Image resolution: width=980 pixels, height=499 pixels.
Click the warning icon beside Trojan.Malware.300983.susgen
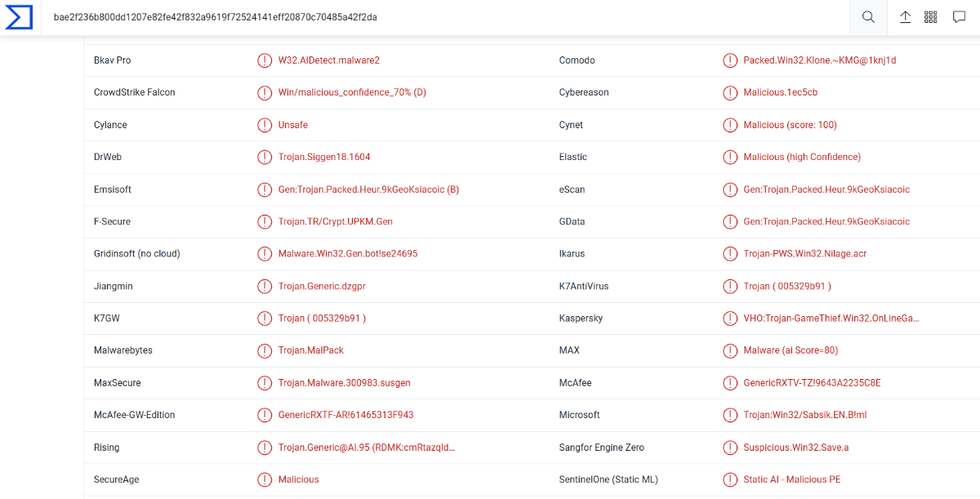(x=265, y=383)
